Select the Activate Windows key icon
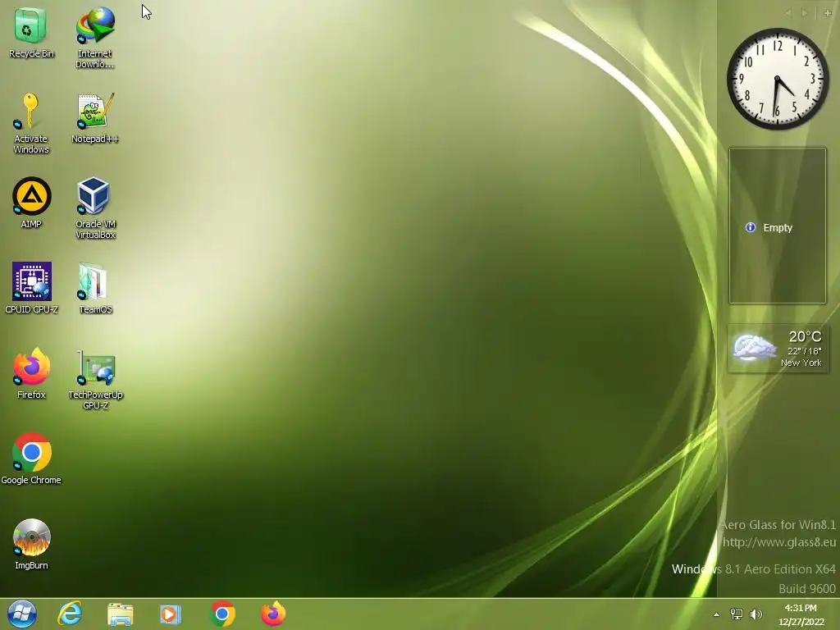The image size is (840, 630). [x=30, y=123]
